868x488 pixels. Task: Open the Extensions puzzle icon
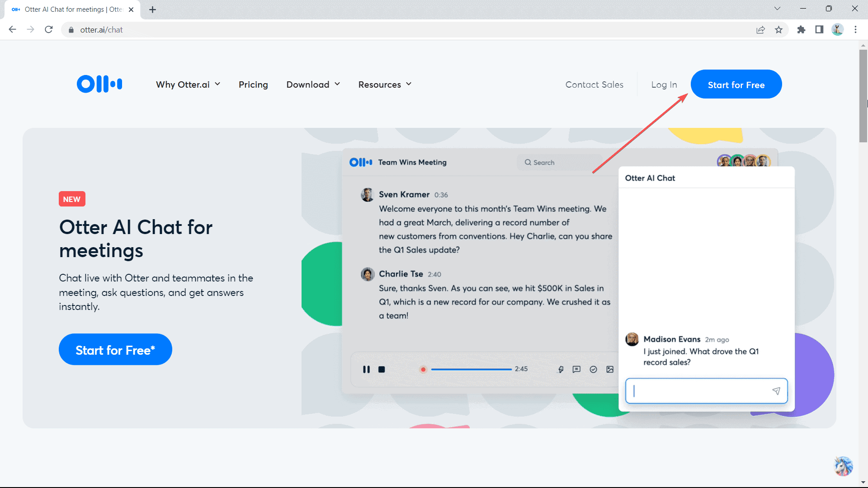(801, 29)
